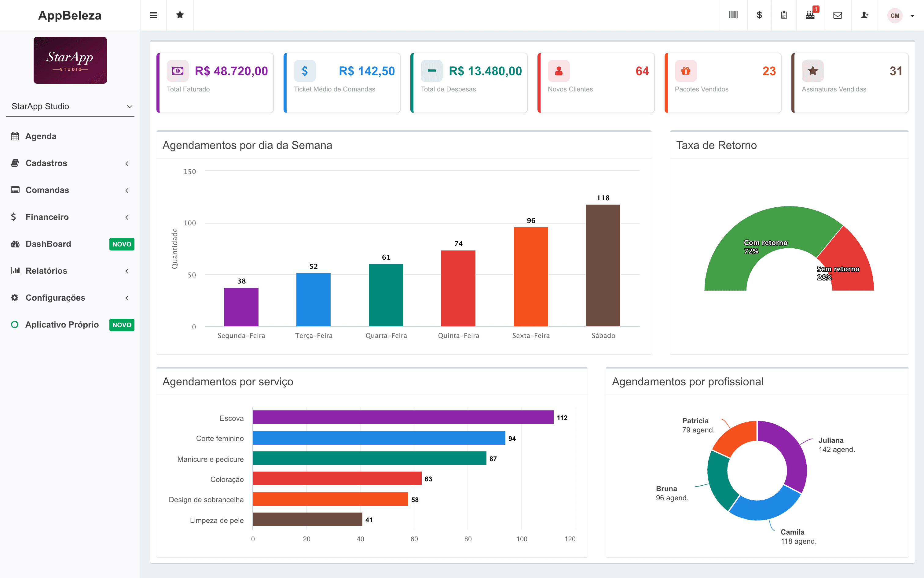Screen dimensions: 924x578
Task: Click the add user icon
Action: click(x=864, y=15)
